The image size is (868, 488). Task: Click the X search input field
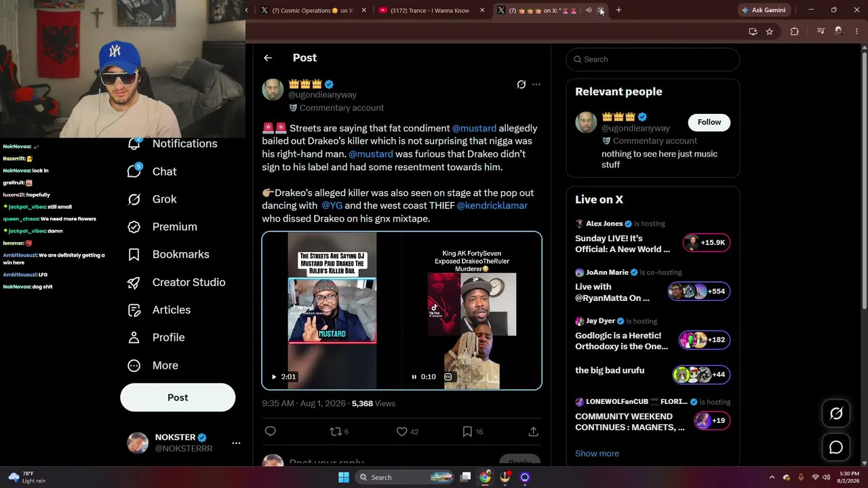point(652,59)
